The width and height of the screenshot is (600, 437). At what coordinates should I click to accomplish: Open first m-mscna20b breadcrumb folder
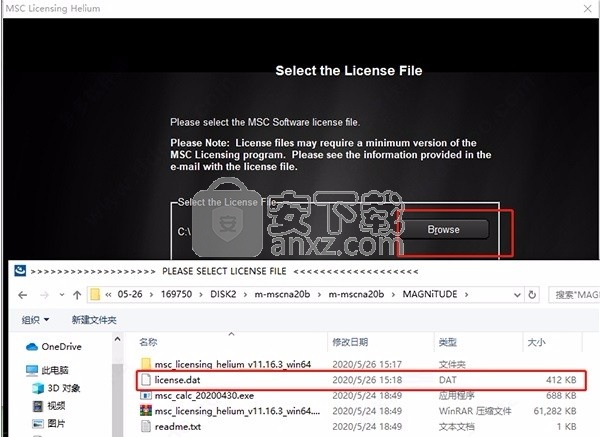(282, 294)
